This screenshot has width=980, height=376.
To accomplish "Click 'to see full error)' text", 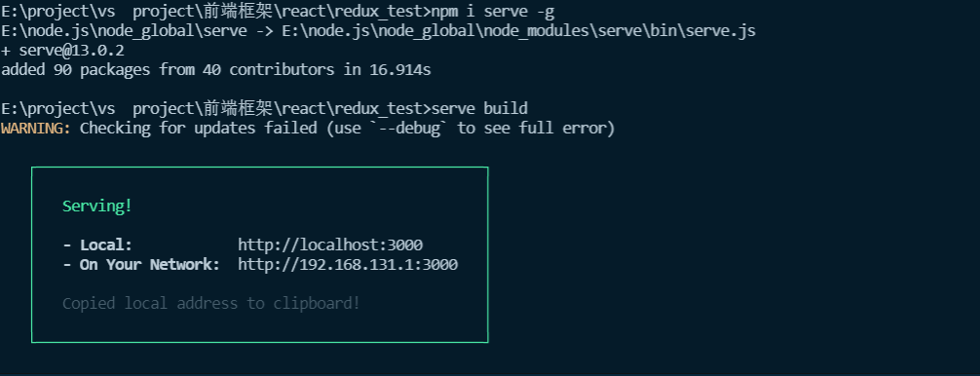I will (x=536, y=128).
